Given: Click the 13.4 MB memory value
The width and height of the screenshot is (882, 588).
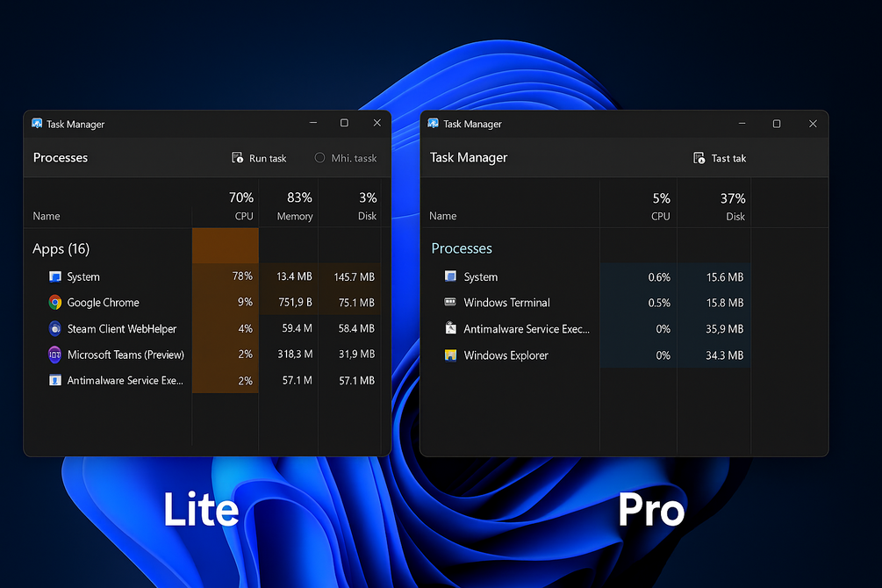Looking at the screenshot, I should click(294, 276).
